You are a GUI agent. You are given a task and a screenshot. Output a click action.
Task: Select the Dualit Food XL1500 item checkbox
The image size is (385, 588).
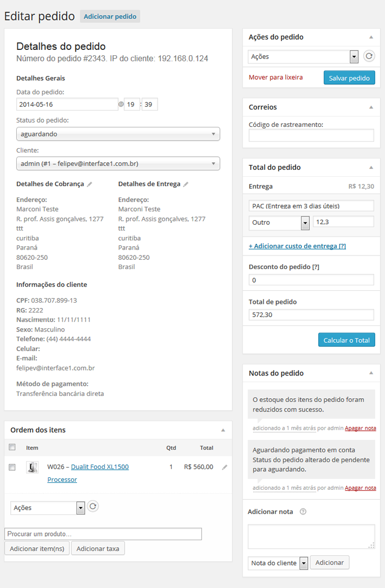[12, 466]
